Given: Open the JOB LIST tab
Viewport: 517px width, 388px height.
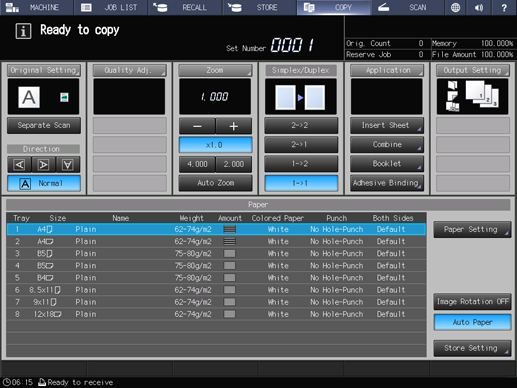Looking at the screenshot, I should 110,7.
